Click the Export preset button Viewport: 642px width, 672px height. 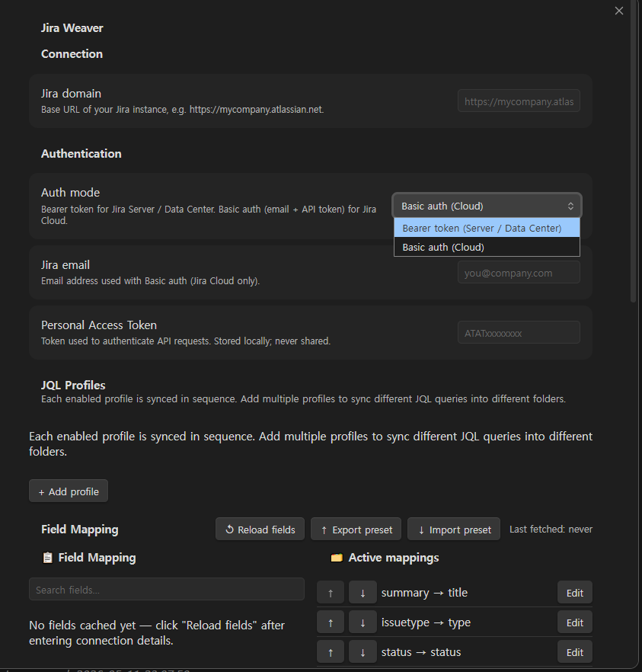[x=356, y=530]
